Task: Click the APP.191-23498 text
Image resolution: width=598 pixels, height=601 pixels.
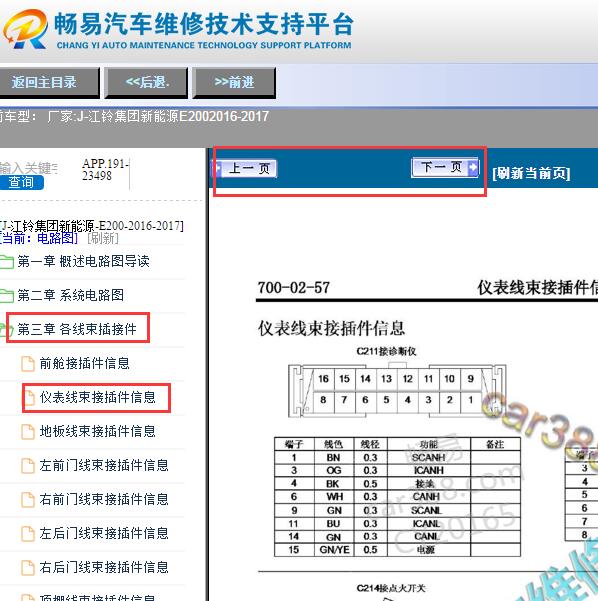Action: tap(104, 169)
